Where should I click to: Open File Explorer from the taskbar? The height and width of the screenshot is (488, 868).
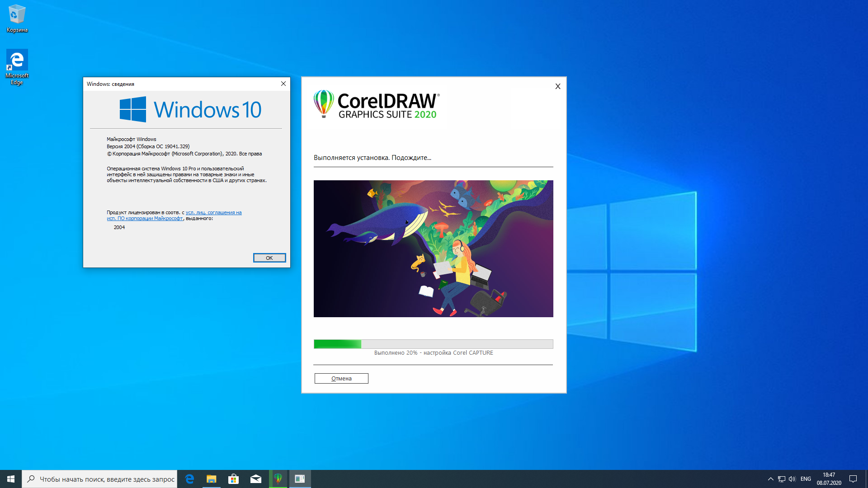pos(212,479)
